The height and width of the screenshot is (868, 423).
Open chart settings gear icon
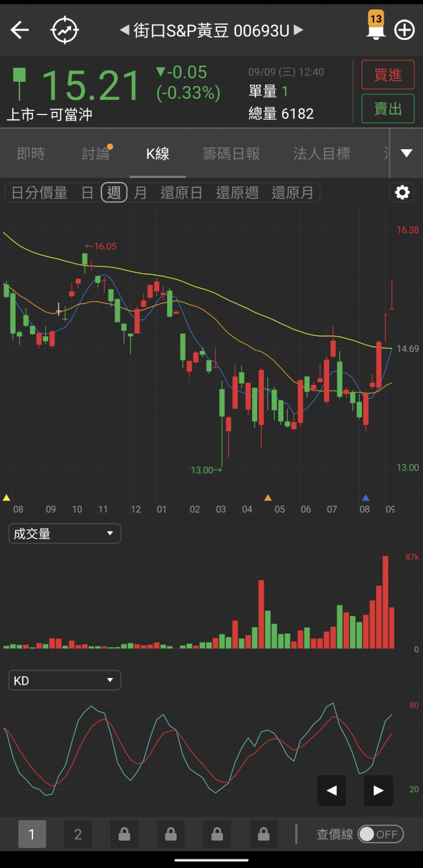click(402, 193)
